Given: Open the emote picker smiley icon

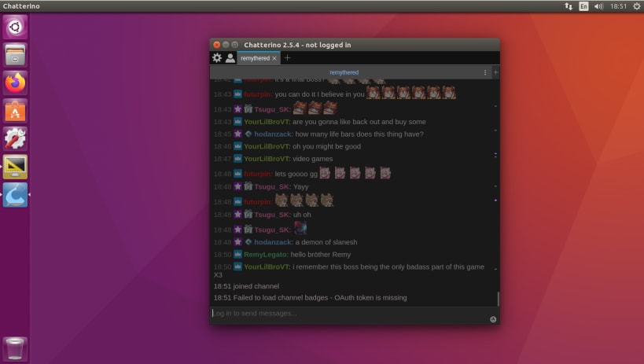Looking at the screenshot, I should tap(493, 319).
